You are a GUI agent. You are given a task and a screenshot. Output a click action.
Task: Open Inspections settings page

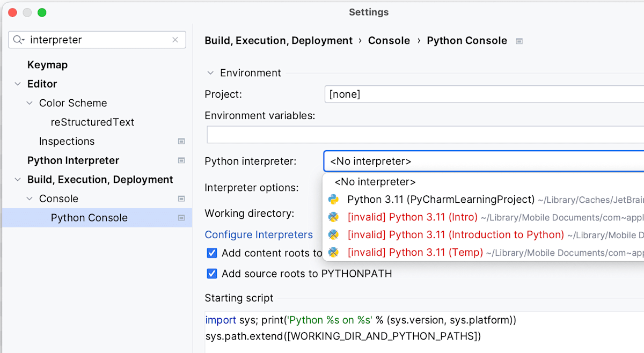[67, 142]
